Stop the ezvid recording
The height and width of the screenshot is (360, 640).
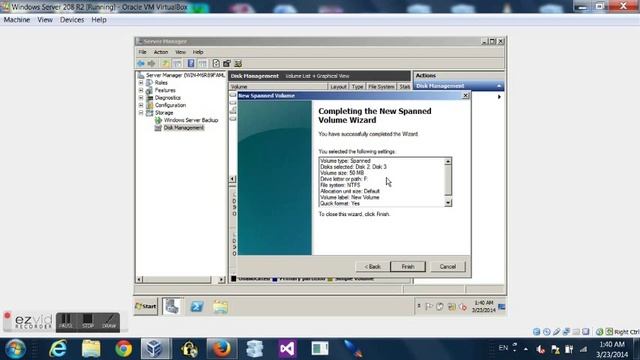[88, 322]
